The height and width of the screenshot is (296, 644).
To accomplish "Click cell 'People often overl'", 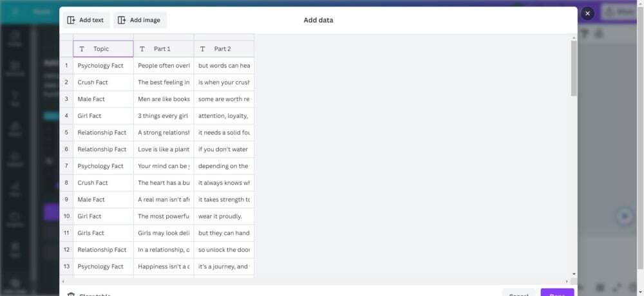I will pos(164,66).
